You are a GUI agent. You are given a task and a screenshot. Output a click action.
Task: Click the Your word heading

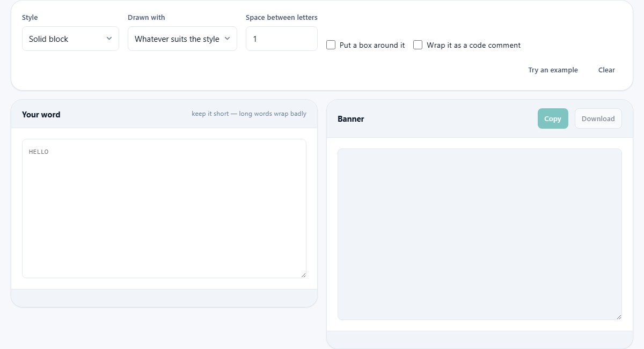[41, 115]
